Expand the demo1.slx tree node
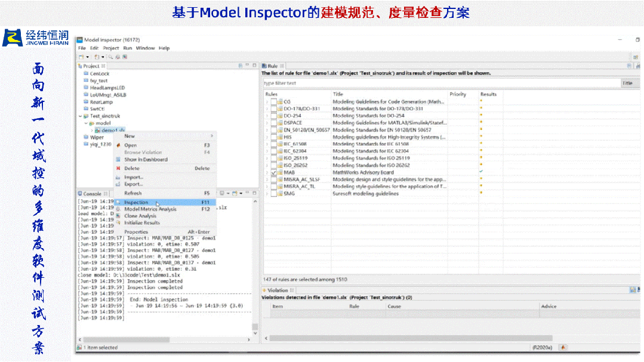644x362 pixels. (x=92, y=130)
